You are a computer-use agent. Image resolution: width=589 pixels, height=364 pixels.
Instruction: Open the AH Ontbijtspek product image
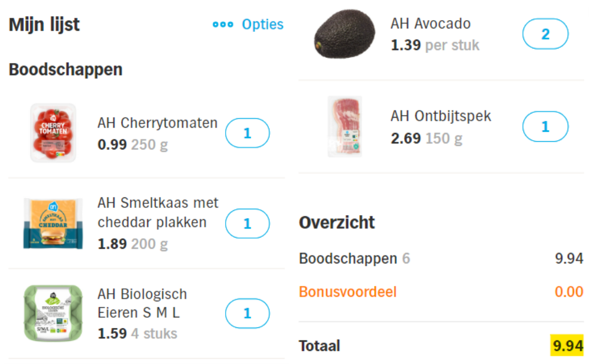[x=345, y=126]
